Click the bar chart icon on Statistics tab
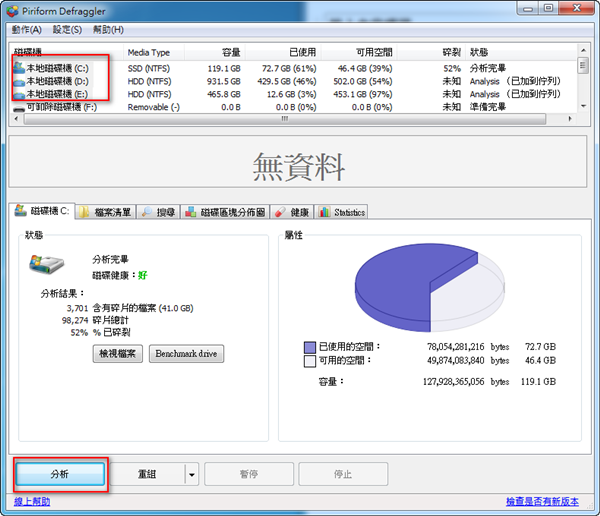Viewport: 600px width, 516px height. [x=324, y=212]
